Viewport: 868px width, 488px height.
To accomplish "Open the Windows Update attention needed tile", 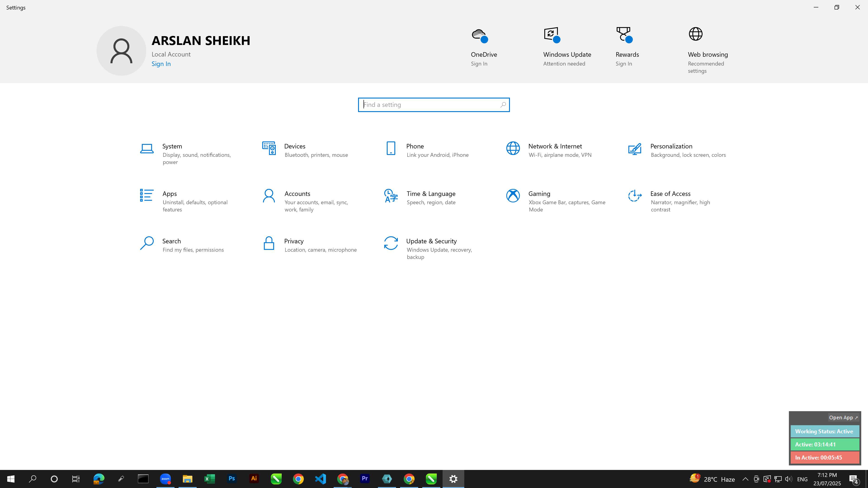I will tap(567, 47).
